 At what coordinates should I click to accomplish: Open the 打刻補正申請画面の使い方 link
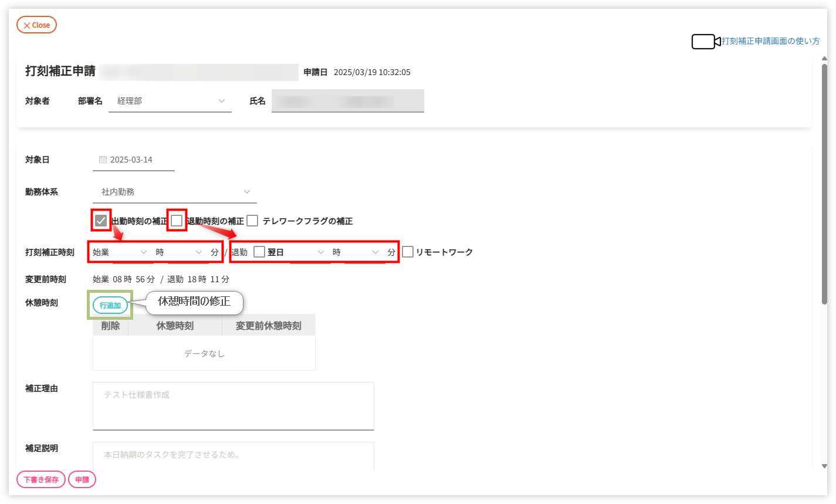coord(770,42)
